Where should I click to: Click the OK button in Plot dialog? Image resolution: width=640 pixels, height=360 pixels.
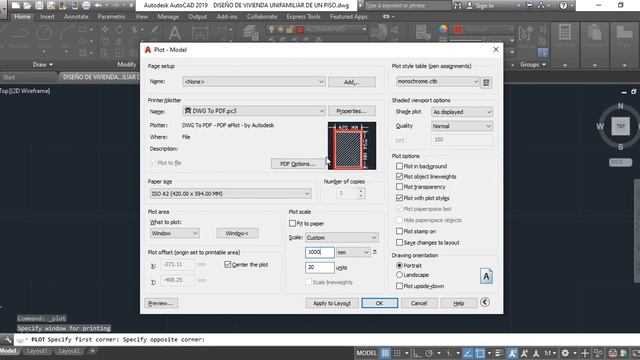pyautogui.click(x=380, y=303)
